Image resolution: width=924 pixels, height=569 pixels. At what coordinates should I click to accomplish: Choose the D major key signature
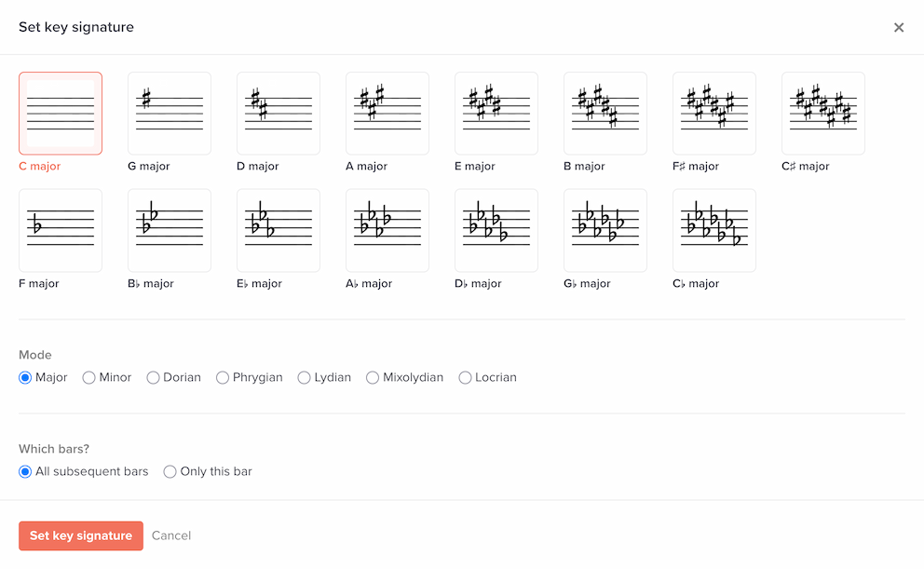(x=279, y=114)
